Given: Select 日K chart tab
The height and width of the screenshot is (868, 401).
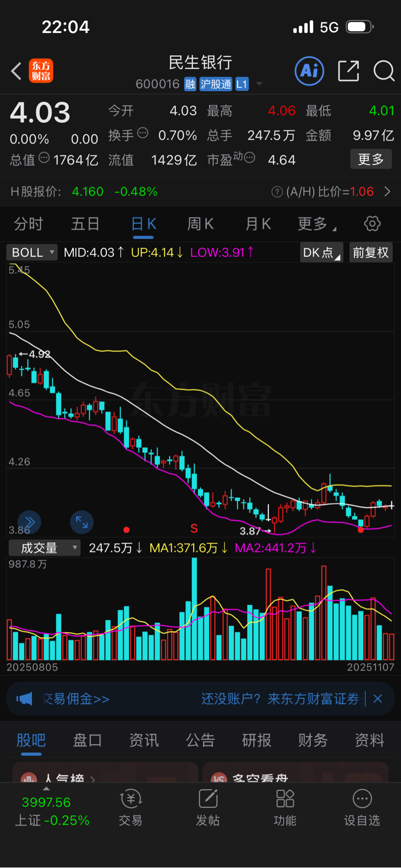Looking at the screenshot, I should point(144,224).
